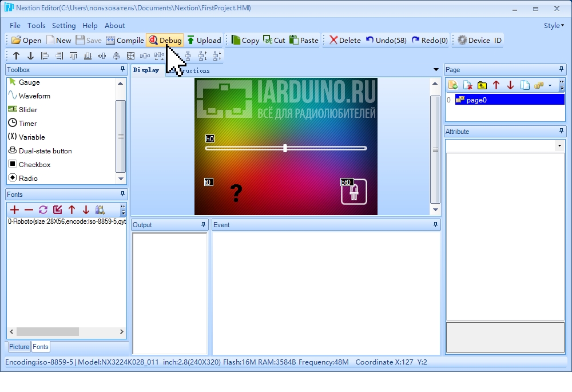Click the yellow folder import page icon
The height and width of the screenshot is (392, 572).
[482, 85]
